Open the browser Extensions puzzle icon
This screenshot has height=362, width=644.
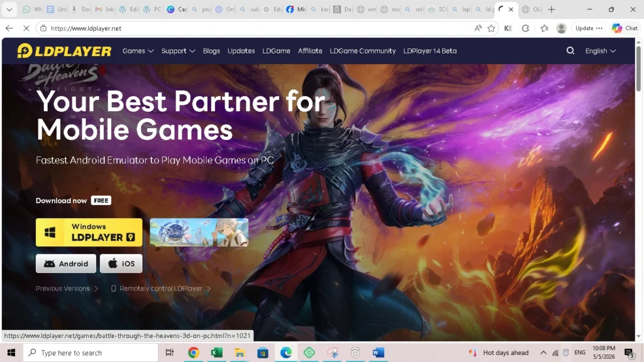pos(525,28)
